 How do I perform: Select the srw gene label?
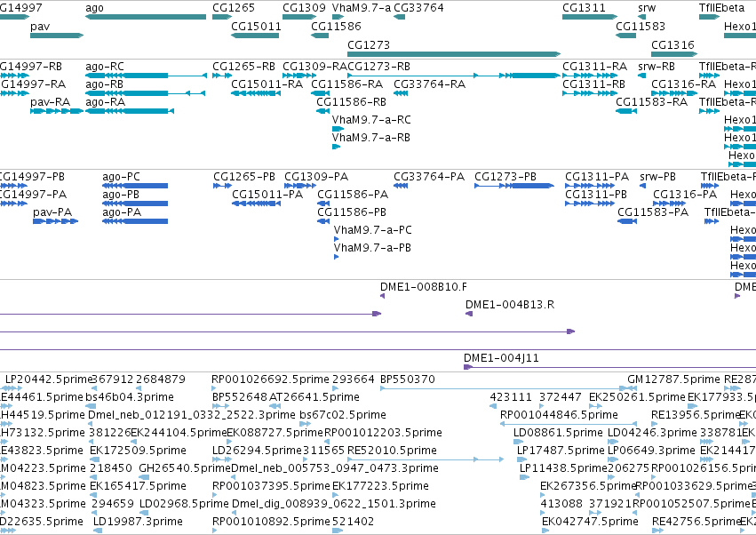pyautogui.click(x=647, y=8)
